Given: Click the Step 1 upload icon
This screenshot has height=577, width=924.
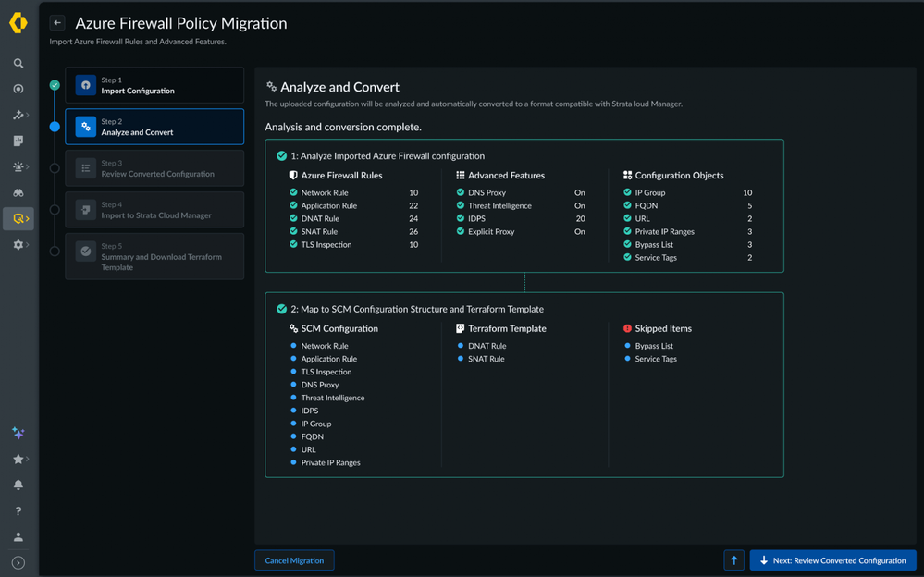Looking at the screenshot, I should 85,85.
